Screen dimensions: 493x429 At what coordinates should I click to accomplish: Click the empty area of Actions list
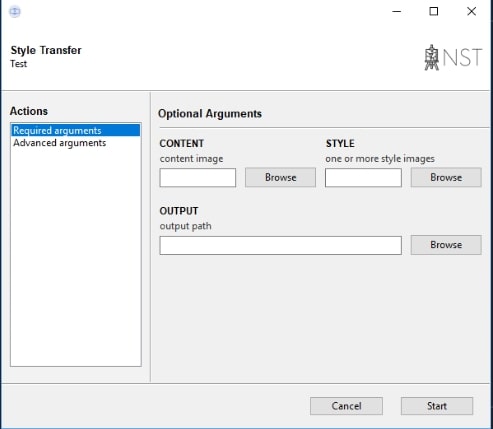pos(76,257)
